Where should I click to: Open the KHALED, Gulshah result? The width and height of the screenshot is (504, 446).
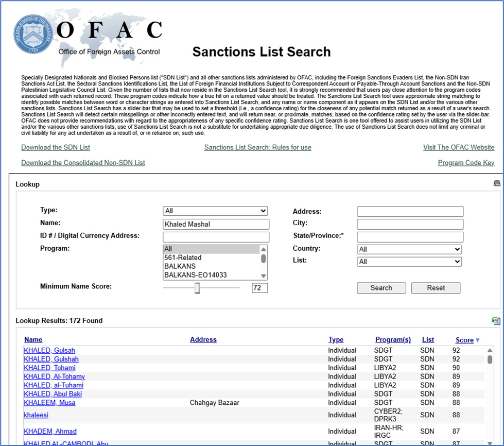tap(51, 359)
